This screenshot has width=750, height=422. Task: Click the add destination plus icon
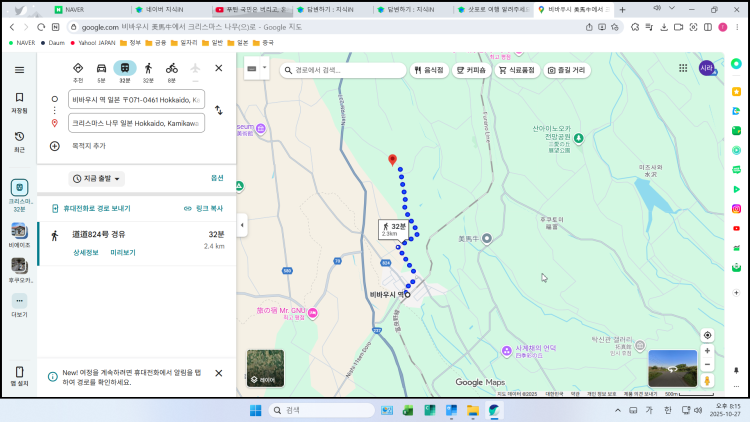pyautogui.click(x=54, y=146)
